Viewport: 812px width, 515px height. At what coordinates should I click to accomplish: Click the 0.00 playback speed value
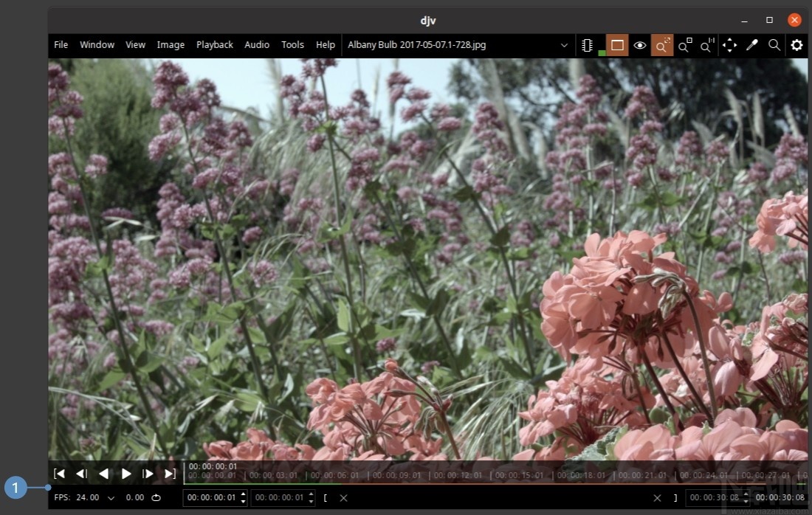pyautogui.click(x=134, y=497)
